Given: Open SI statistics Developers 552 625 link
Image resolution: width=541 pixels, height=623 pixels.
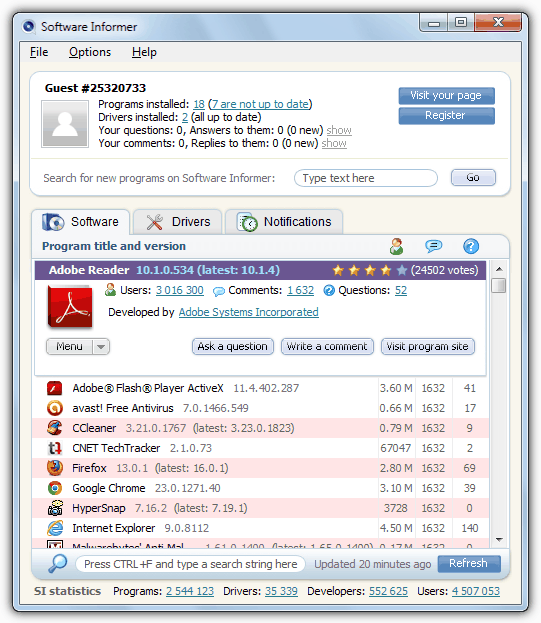Looking at the screenshot, I should pos(388,591).
